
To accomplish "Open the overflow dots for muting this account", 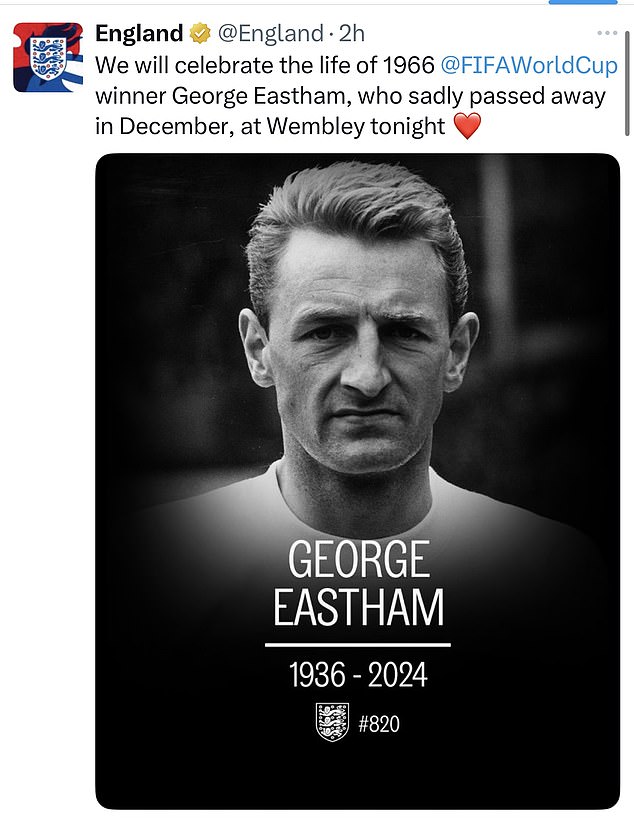I will pyautogui.click(x=607, y=31).
